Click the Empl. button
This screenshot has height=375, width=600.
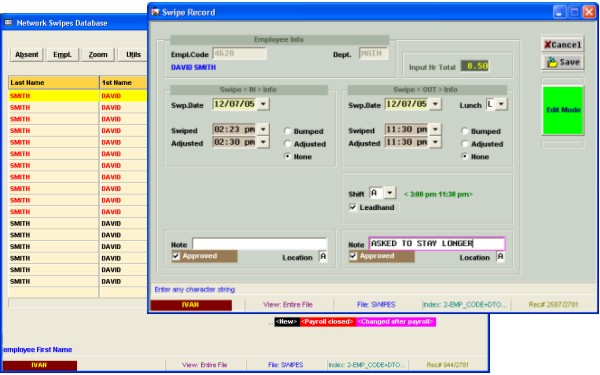[x=62, y=55]
